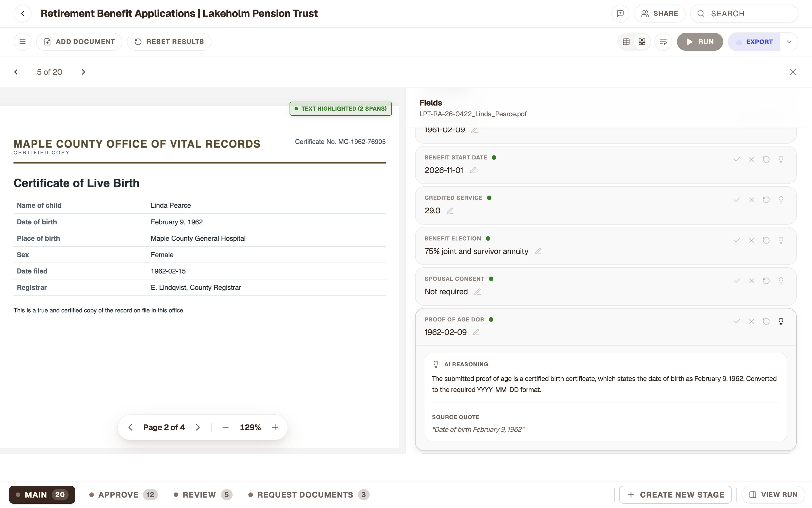Edit the 29.0 credited service value
The width and height of the screenshot is (812, 508).
coord(450,211)
